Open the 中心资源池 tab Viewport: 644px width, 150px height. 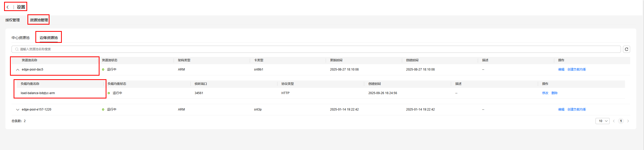(x=21, y=38)
